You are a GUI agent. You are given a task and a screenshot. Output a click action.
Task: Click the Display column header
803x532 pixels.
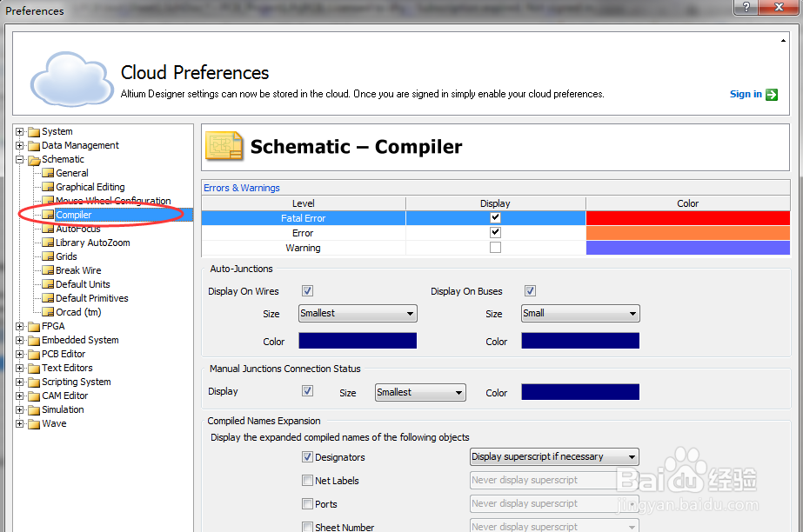tap(495, 203)
